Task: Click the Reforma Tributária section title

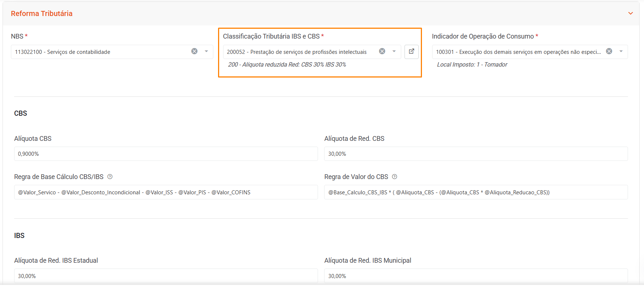Action: coord(42,13)
